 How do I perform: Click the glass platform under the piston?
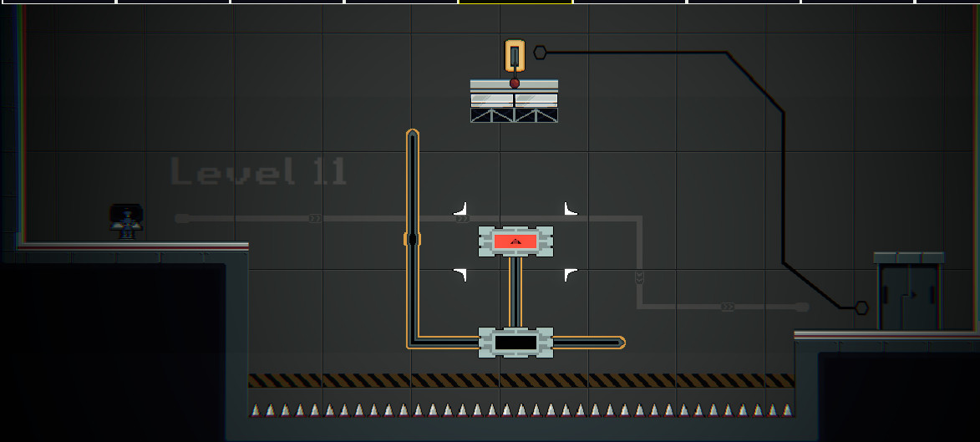514,101
